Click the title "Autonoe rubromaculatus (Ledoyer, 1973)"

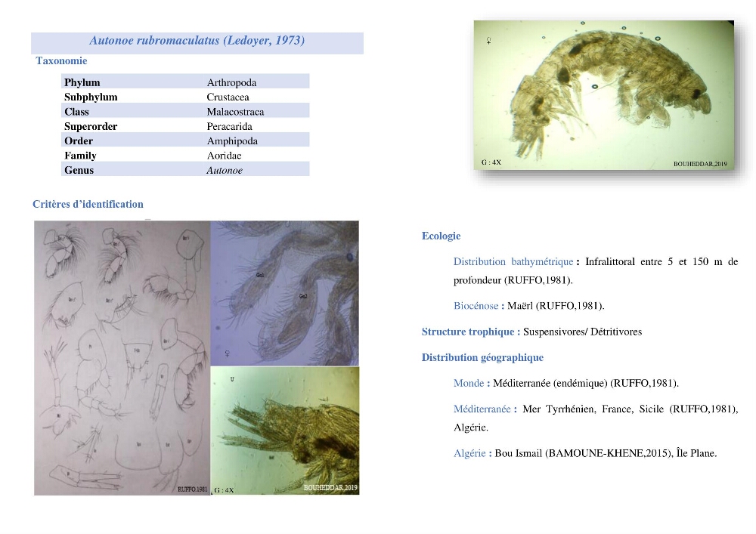pos(197,41)
